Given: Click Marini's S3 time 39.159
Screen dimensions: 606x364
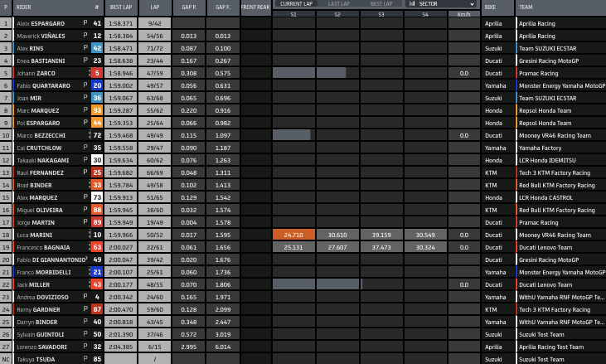Looking at the screenshot, I should point(381,235).
